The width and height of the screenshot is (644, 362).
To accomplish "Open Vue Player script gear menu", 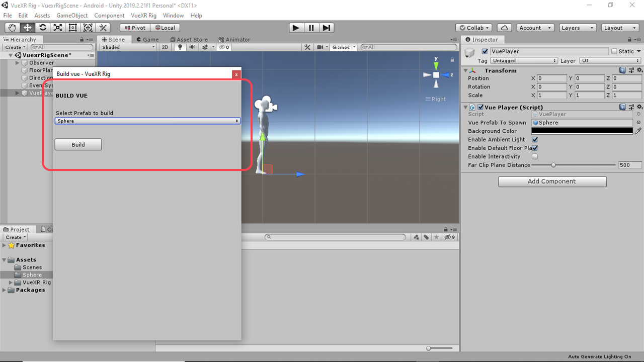I will [639, 107].
